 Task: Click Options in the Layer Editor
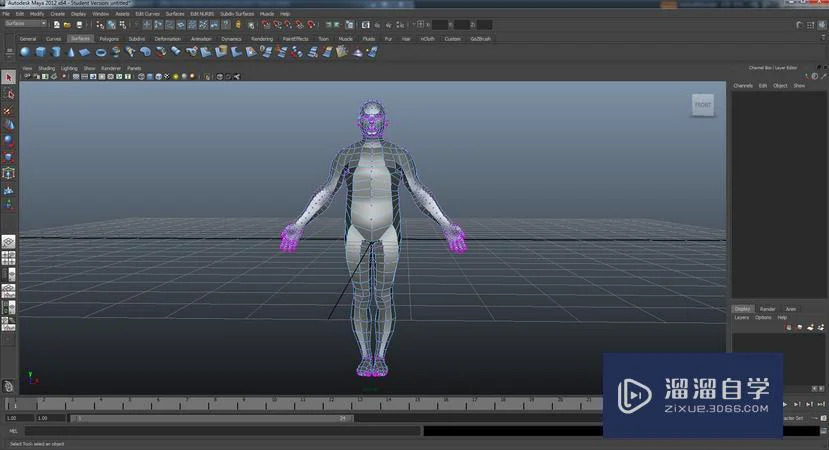point(762,317)
